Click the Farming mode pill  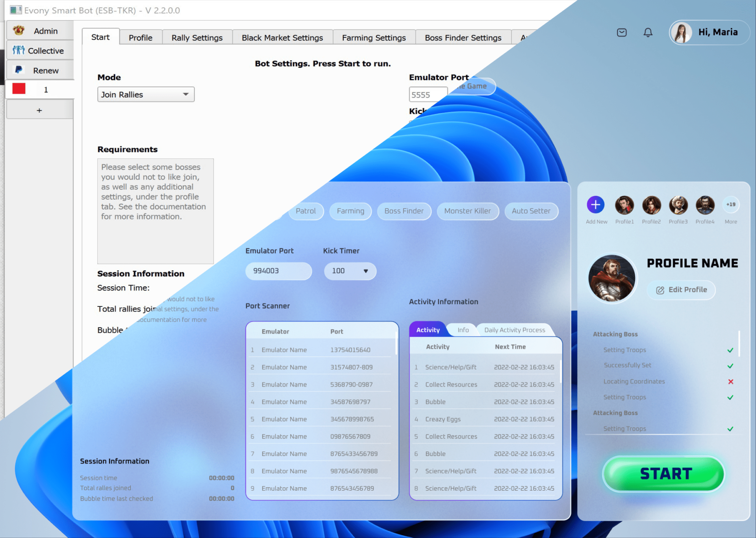pos(350,211)
